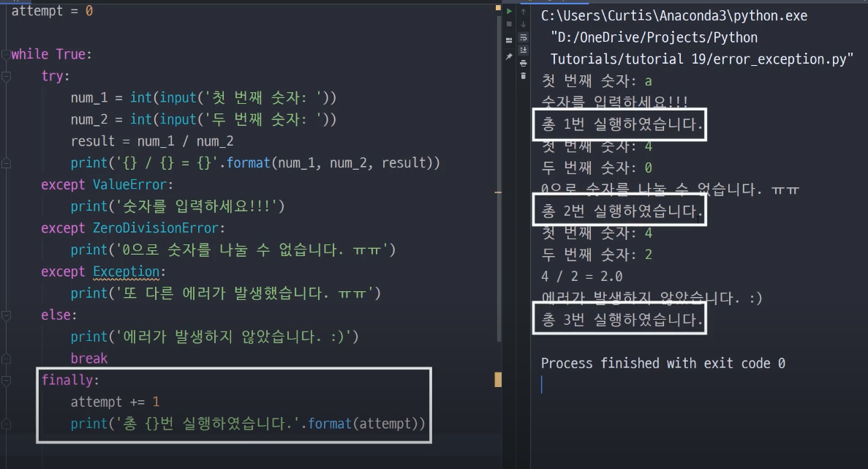Image resolution: width=868 pixels, height=469 pixels.
Task: Click the num_1 input assignment line
Action: point(203,98)
